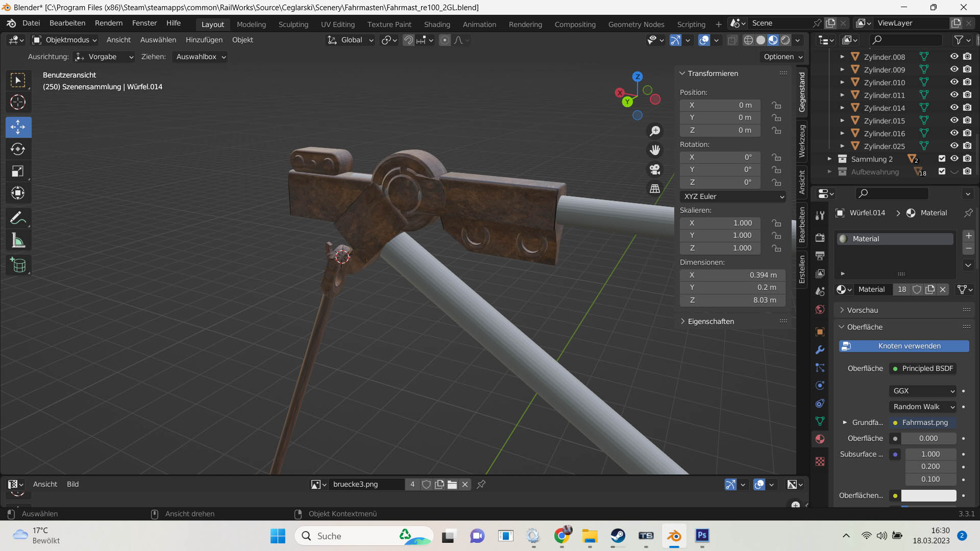Image resolution: width=980 pixels, height=551 pixels.
Task: Switch to orthographic grid view icon
Action: 655,189
